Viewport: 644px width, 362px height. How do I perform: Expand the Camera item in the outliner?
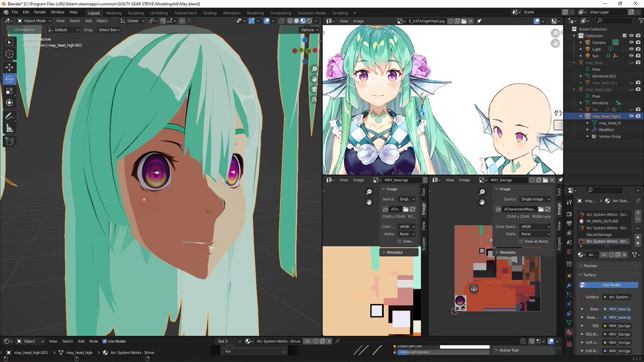point(581,42)
